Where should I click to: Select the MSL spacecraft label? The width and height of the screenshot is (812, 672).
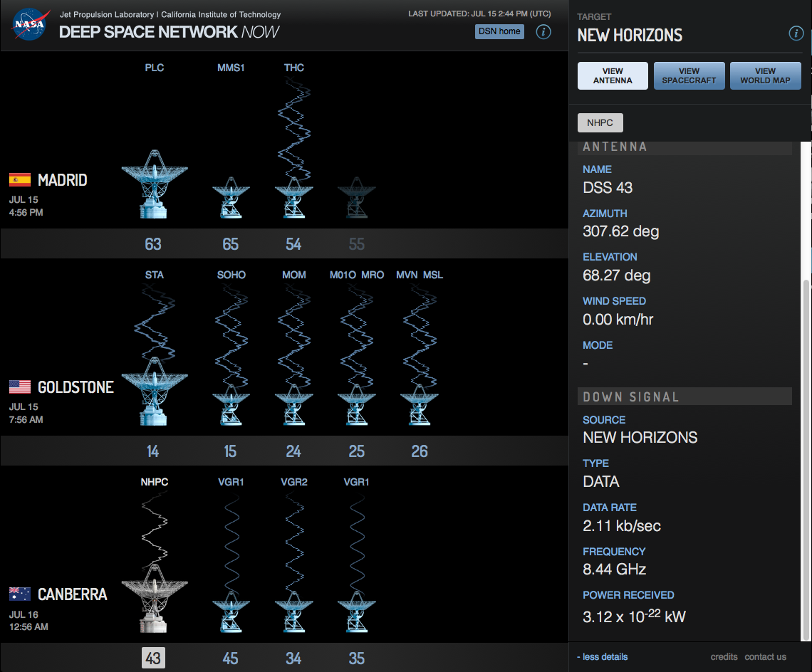pyautogui.click(x=433, y=275)
